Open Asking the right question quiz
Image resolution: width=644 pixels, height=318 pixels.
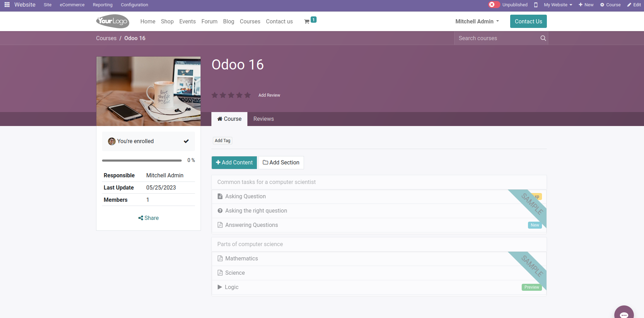tap(256, 211)
